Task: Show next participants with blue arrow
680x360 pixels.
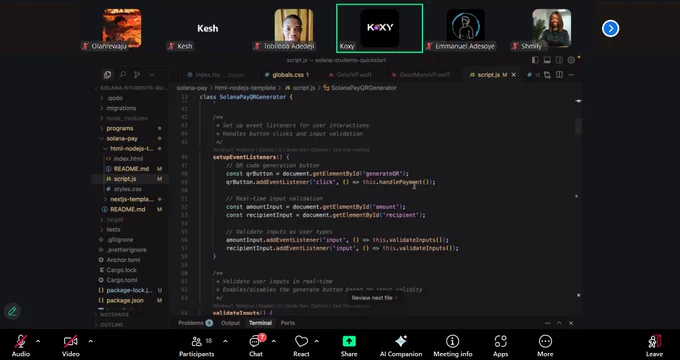Action: pyautogui.click(x=610, y=29)
